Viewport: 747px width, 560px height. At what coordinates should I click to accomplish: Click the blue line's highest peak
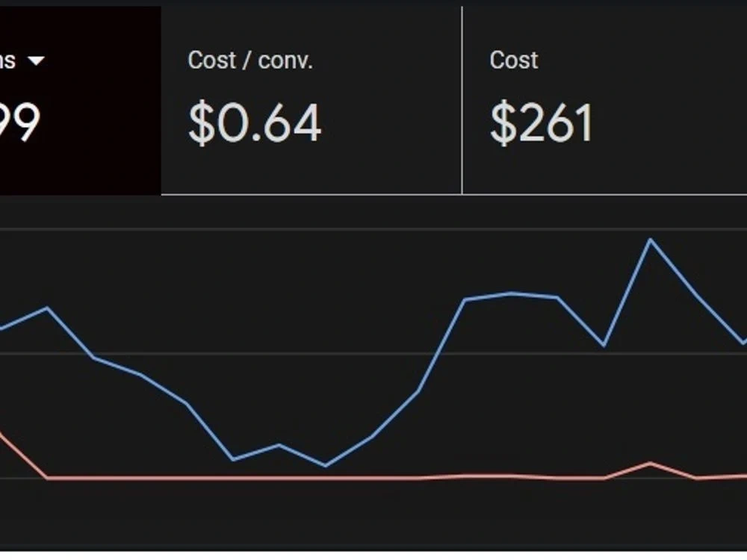(651, 240)
